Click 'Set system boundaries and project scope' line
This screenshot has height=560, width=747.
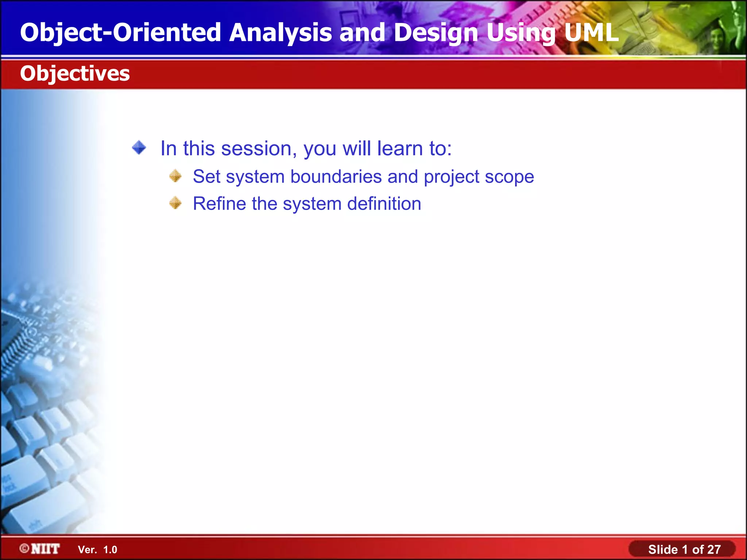(363, 176)
